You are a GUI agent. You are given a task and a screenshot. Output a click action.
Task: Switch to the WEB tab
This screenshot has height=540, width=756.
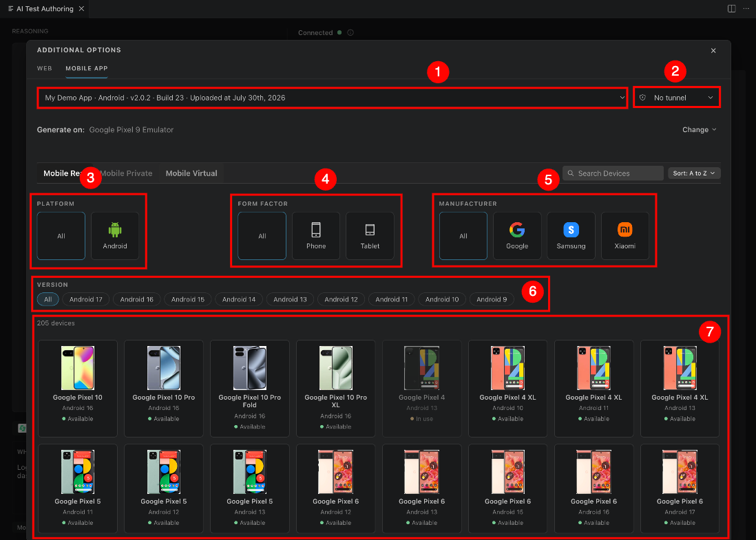click(x=44, y=68)
